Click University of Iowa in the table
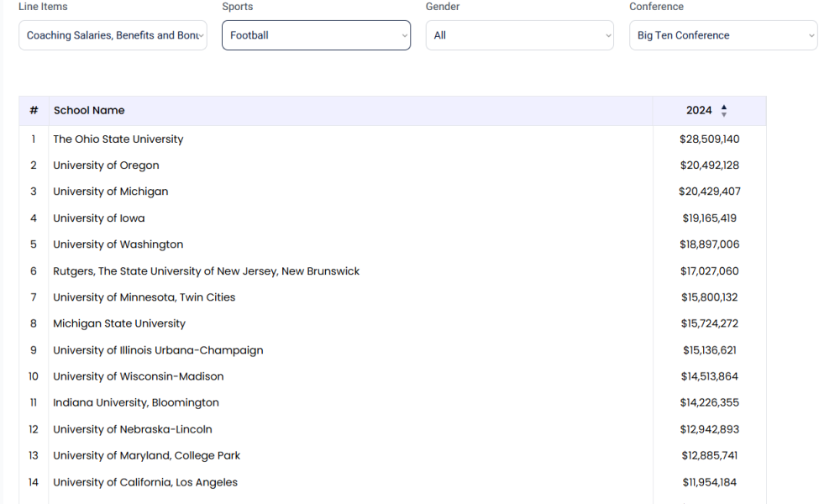 98,218
